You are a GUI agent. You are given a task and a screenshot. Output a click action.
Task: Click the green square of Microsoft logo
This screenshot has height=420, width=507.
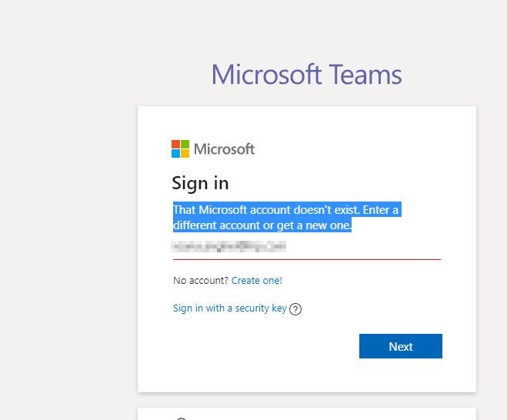coord(185,144)
